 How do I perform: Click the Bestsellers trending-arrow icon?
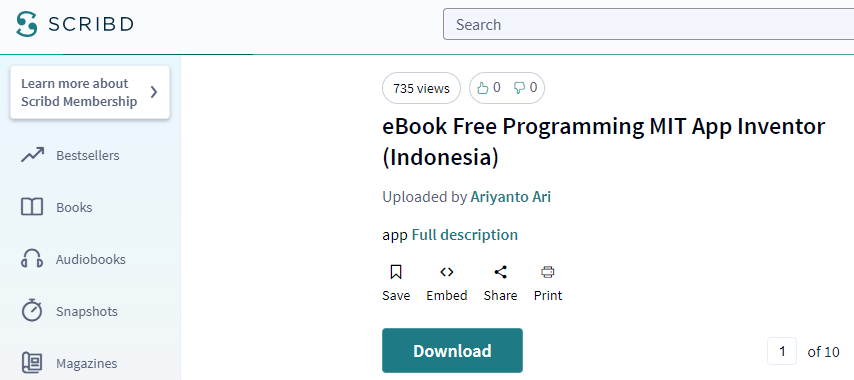point(32,156)
